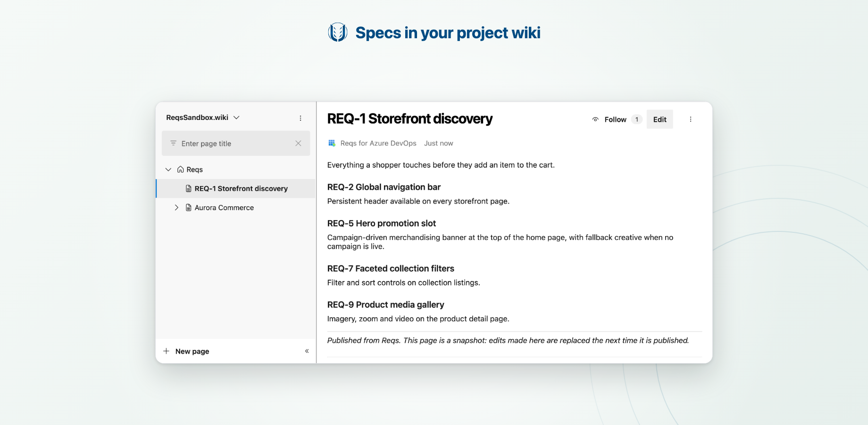Image resolution: width=868 pixels, height=425 pixels.
Task: Click the 'Imagery, zoom and video' description
Action: (418, 319)
